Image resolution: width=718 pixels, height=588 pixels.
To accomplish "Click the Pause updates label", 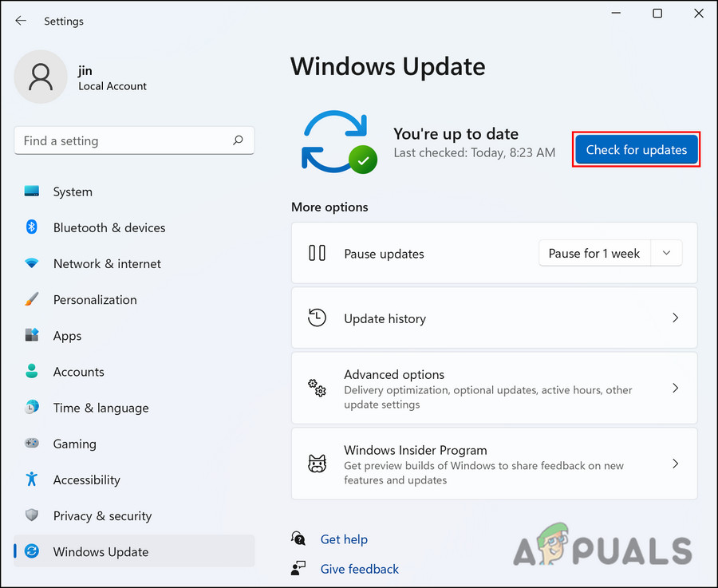I will [385, 254].
